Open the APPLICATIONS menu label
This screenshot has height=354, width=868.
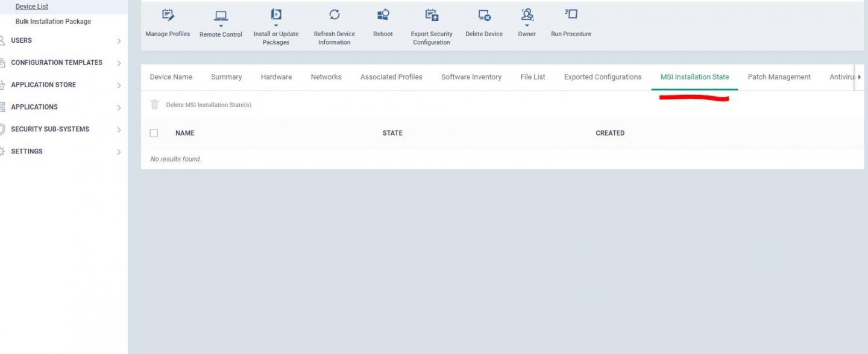click(34, 107)
